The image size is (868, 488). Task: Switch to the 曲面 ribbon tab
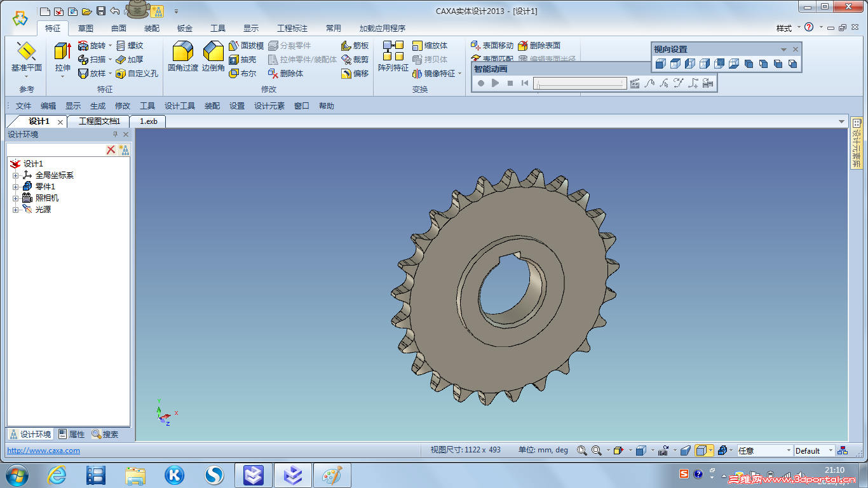point(119,29)
